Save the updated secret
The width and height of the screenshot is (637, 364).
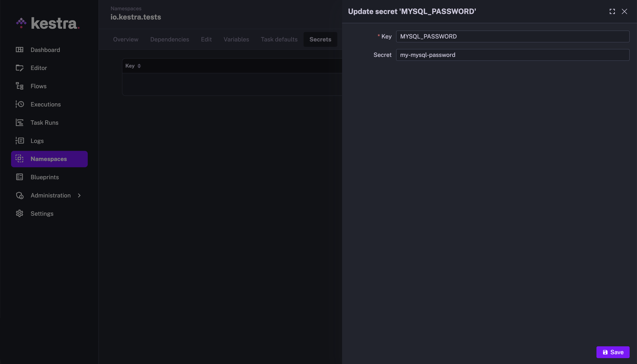coord(613,352)
